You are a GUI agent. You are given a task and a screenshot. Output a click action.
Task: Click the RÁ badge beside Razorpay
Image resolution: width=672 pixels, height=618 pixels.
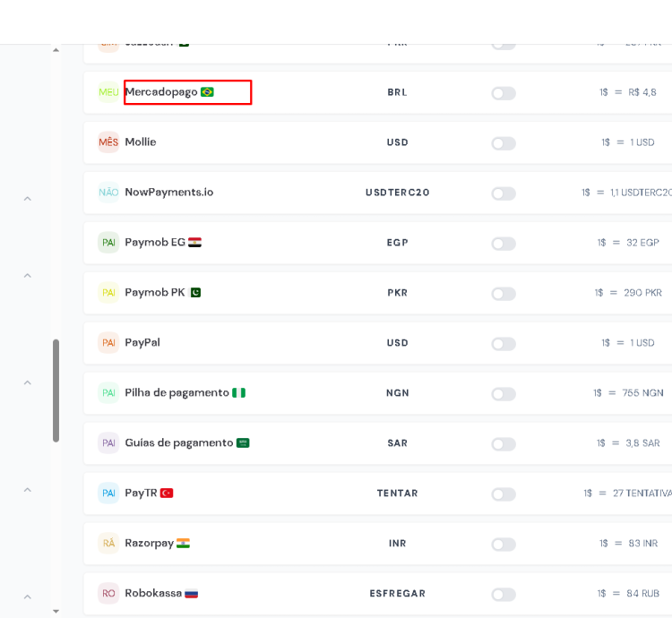[108, 543]
